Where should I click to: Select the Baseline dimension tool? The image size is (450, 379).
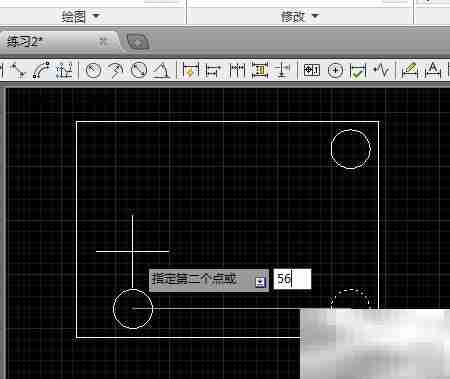click(213, 70)
